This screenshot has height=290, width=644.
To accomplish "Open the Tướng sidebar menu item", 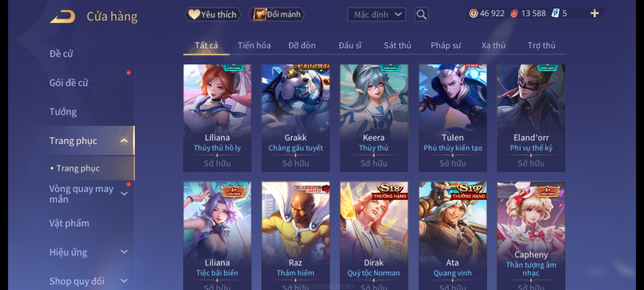I will coord(63,112).
